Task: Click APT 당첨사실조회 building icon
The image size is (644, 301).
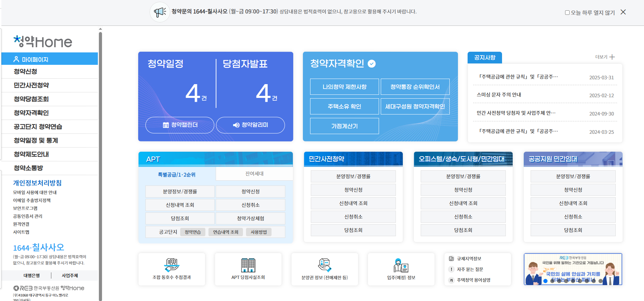Action: [248, 265]
